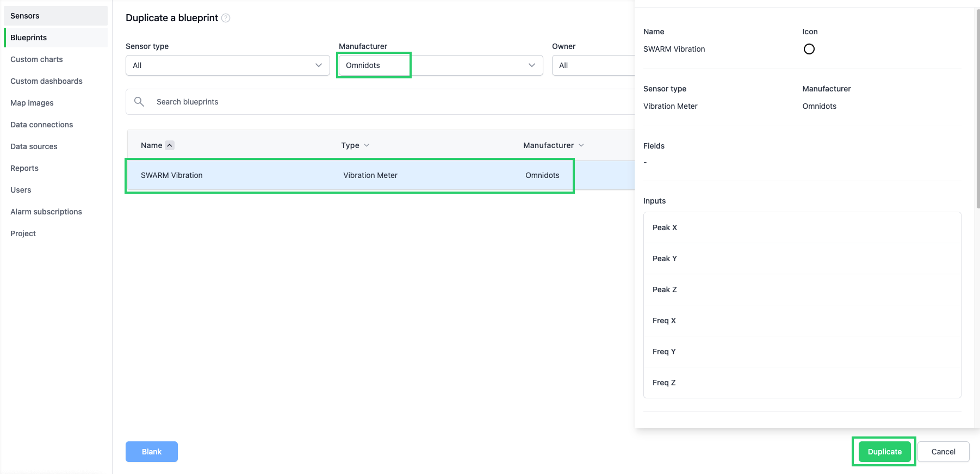The width and height of the screenshot is (980, 474).
Task: Open Alarm subscriptions page
Action: [46, 212]
